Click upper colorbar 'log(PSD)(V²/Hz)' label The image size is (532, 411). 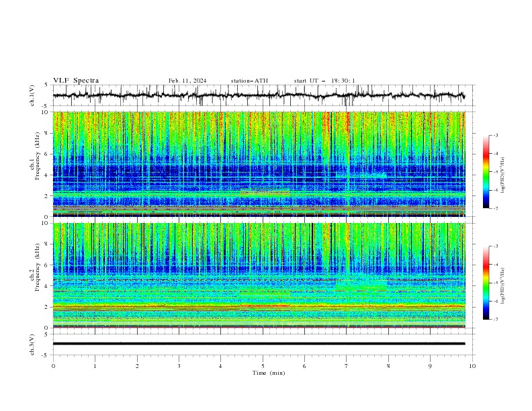click(x=502, y=175)
